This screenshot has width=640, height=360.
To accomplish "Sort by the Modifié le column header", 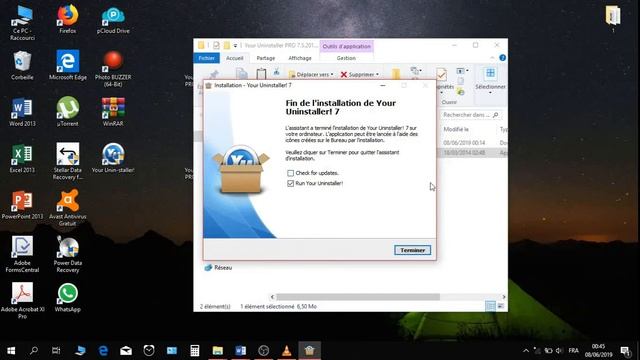I will 456,129.
